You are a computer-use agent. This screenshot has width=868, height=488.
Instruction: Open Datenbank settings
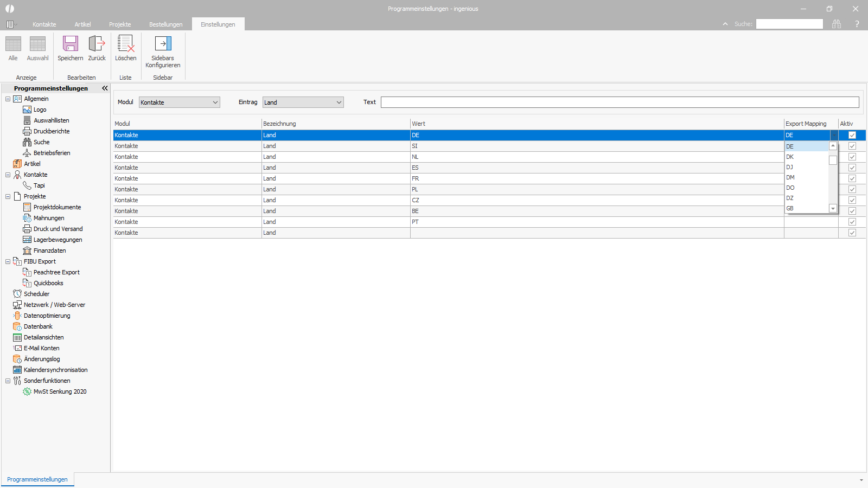pyautogui.click(x=38, y=326)
